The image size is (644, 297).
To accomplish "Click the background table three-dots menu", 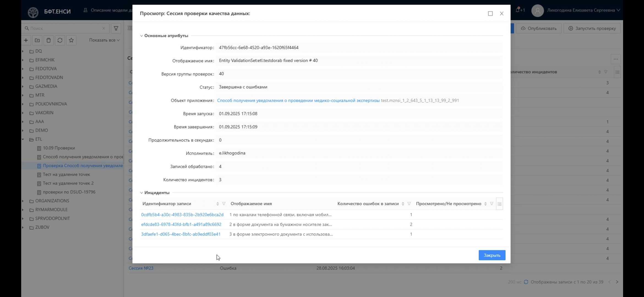I will coord(616,59).
